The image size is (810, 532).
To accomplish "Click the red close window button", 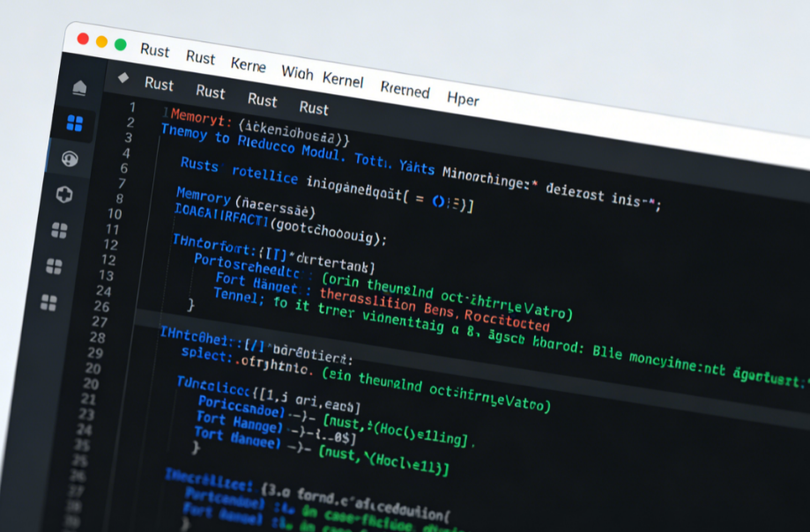I will tap(83, 39).
